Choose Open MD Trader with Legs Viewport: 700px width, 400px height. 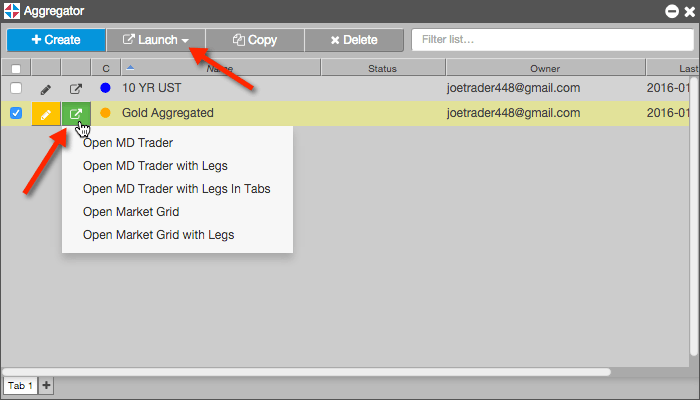tap(155, 166)
